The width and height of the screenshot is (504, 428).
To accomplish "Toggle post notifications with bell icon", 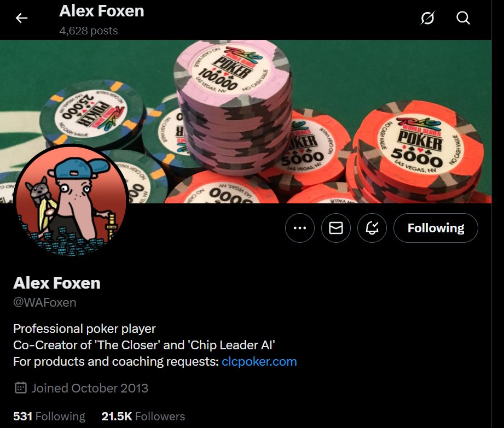I will click(x=372, y=228).
